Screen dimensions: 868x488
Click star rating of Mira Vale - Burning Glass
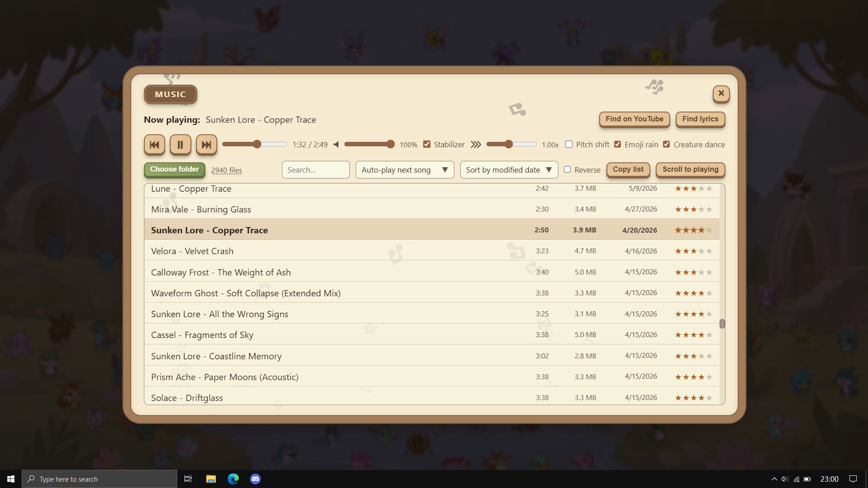(693, 209)
